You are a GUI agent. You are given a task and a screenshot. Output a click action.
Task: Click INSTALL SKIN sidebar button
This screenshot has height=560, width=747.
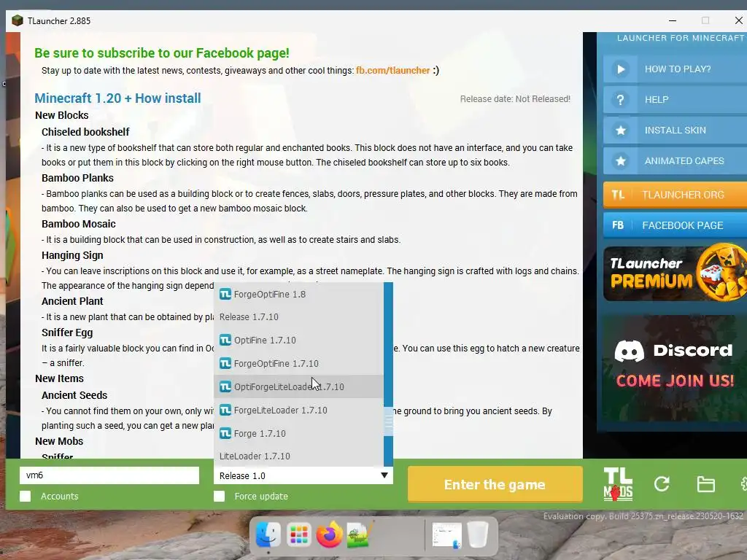(x=675, y=130)
